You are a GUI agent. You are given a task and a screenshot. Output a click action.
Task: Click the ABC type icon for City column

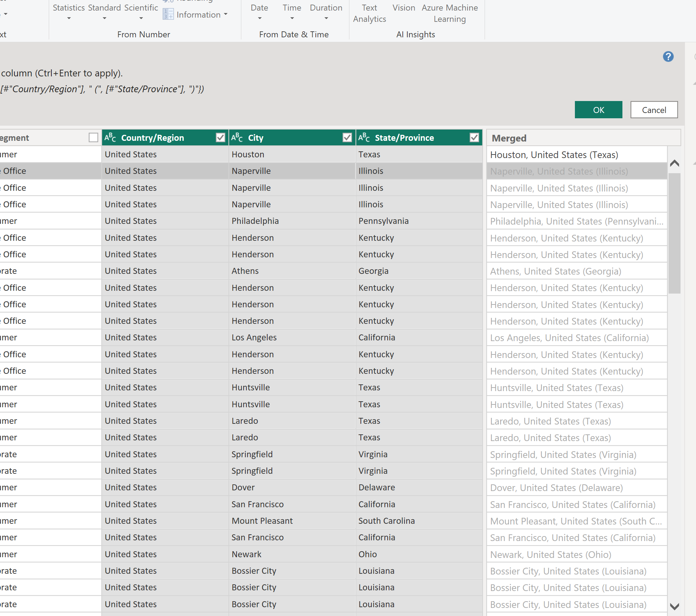pos(237,138)
